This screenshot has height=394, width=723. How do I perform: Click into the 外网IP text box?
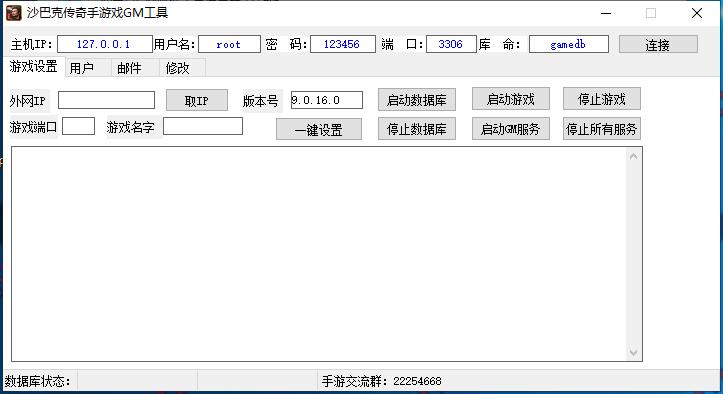click(x=107, y=100)
